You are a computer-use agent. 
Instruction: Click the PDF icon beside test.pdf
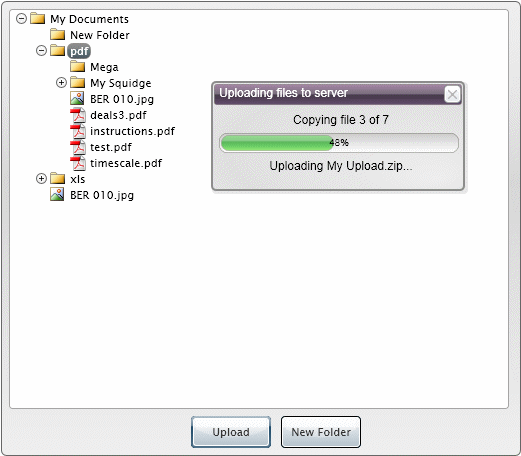click(x=78, y=147)
